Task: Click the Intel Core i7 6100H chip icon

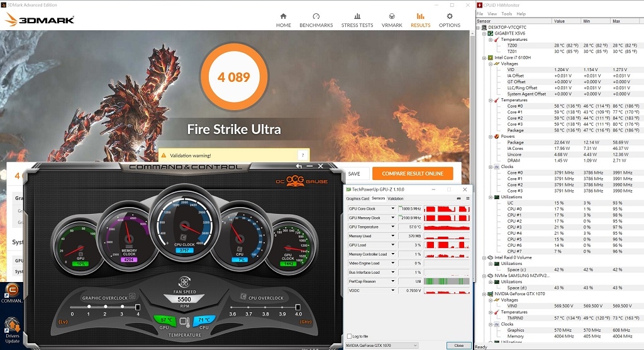Action: tap(490, 57)
